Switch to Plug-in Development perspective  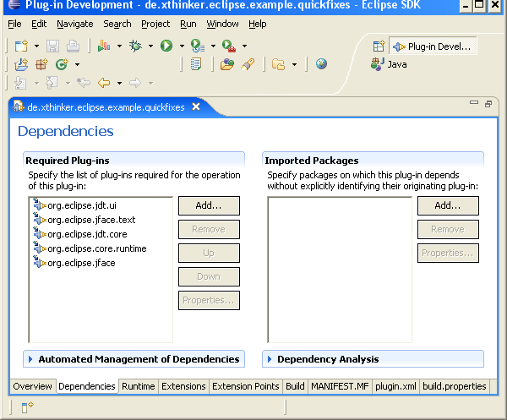coord(433,46)
